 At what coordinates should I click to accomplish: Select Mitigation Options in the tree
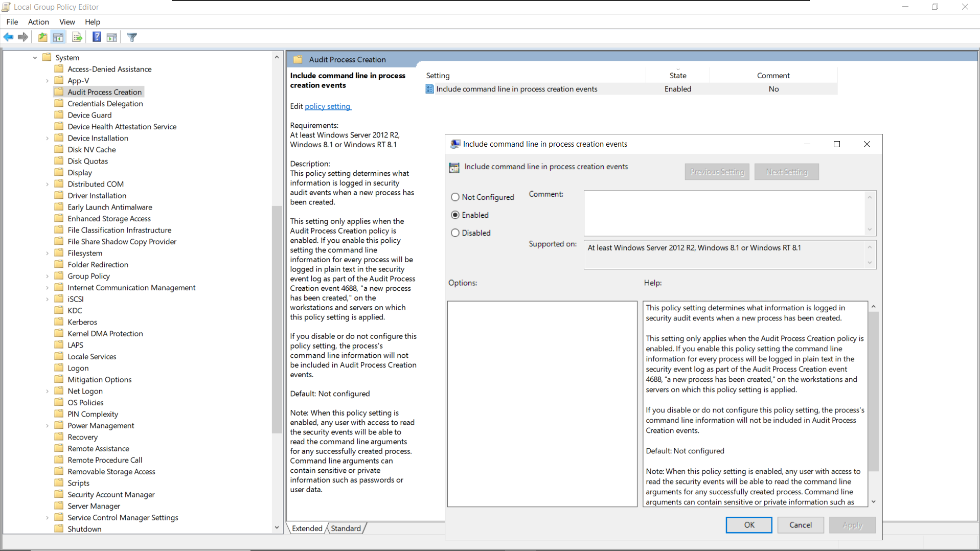(100, 379)
